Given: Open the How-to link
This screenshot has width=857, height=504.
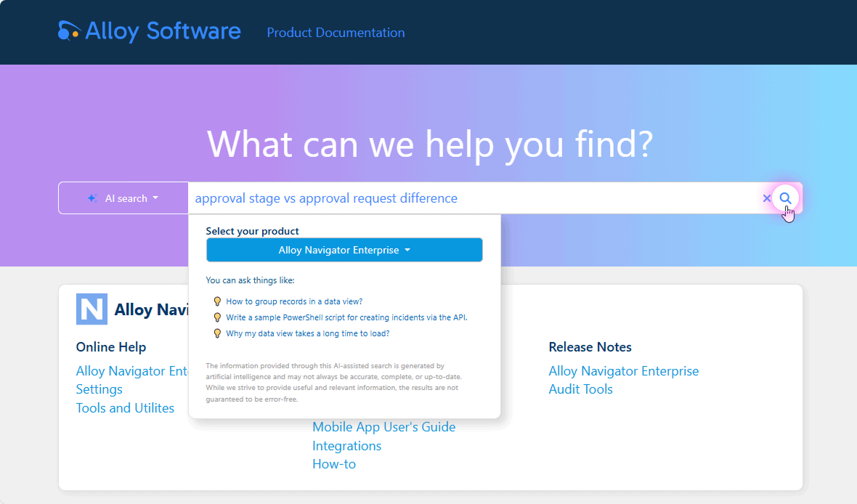Looking at the screenshot, I should tap(334, 464).
